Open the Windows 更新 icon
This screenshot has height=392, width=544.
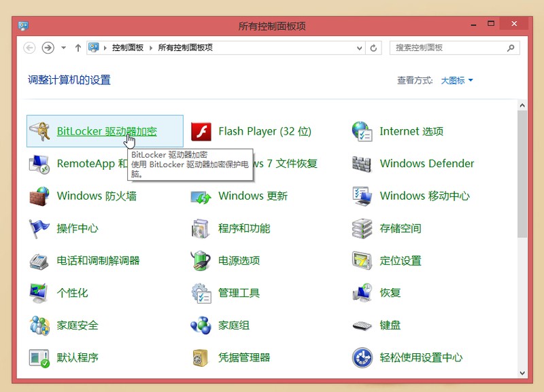[201, 197]
